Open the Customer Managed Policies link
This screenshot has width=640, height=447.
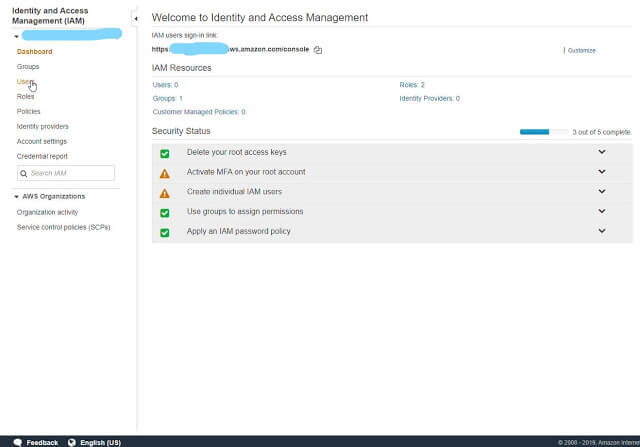pyautogui.click(x=198, y=112)
